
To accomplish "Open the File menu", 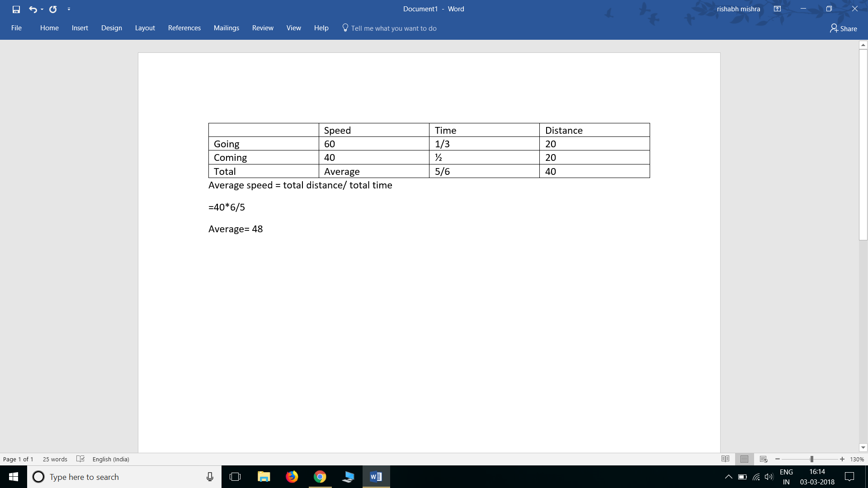I will click(x=16, y=28).
